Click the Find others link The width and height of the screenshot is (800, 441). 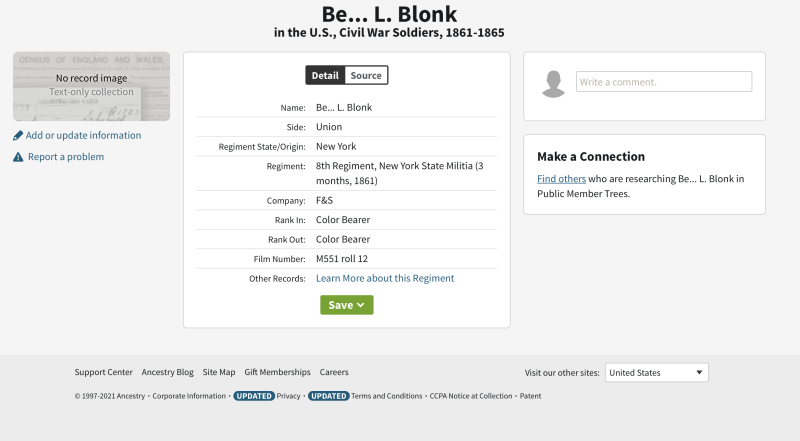coord(561,179)
